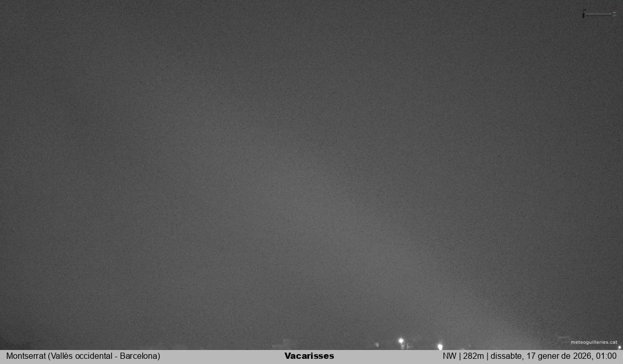The width and height of the screenshot is (623, 364).
Task: Click the colorful mountain logo in top-right corner
Action: pos(615,14)
